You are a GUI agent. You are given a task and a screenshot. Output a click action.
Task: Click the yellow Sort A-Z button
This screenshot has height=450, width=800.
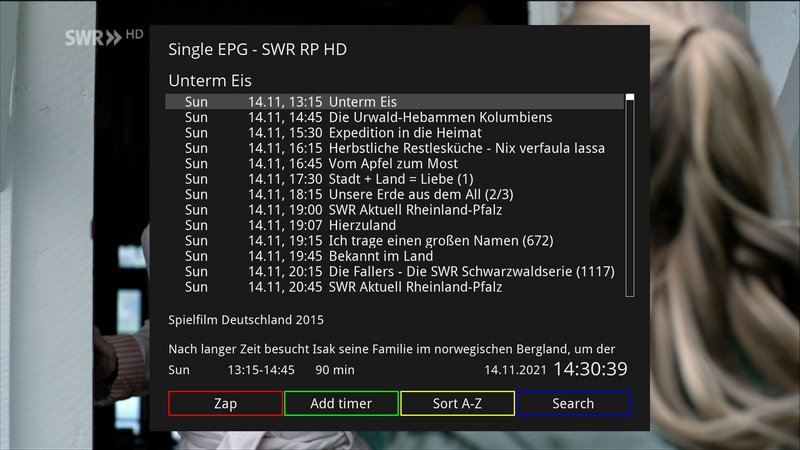tap(457, 404)
